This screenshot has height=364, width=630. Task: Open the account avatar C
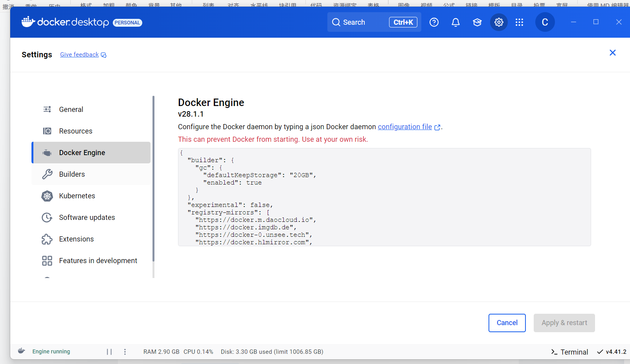pyautogui.click(x=545, y=22)
